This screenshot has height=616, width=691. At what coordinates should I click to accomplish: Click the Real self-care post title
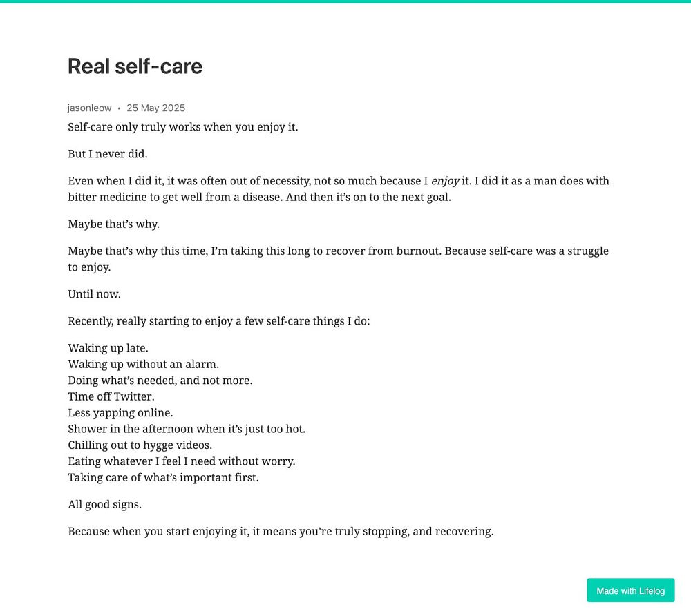pyautogui.click(x=135, y=66)
